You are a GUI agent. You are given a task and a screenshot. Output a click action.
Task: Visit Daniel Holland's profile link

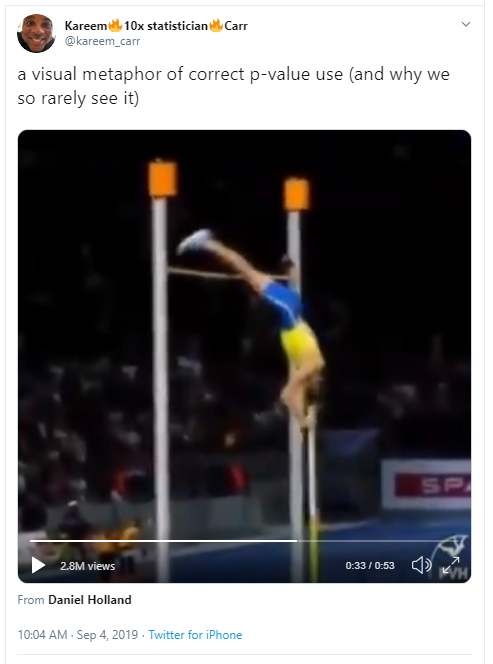click(90, 600)
